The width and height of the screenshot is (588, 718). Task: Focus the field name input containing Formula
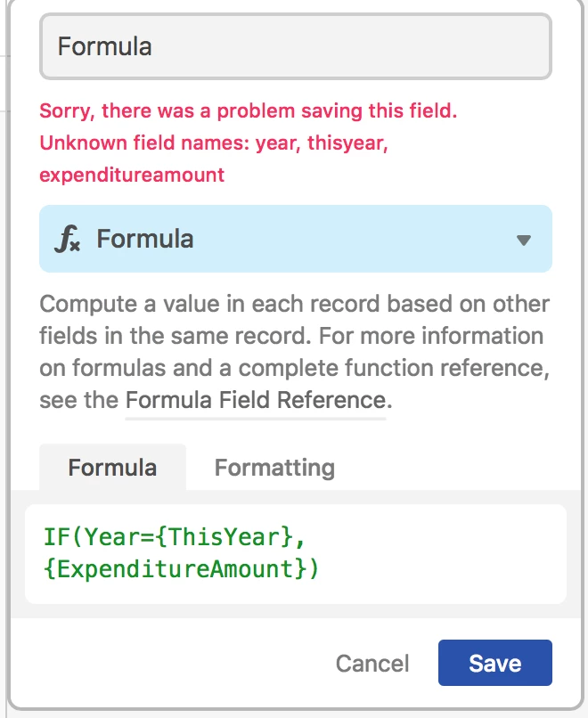(x=296, y=46)
